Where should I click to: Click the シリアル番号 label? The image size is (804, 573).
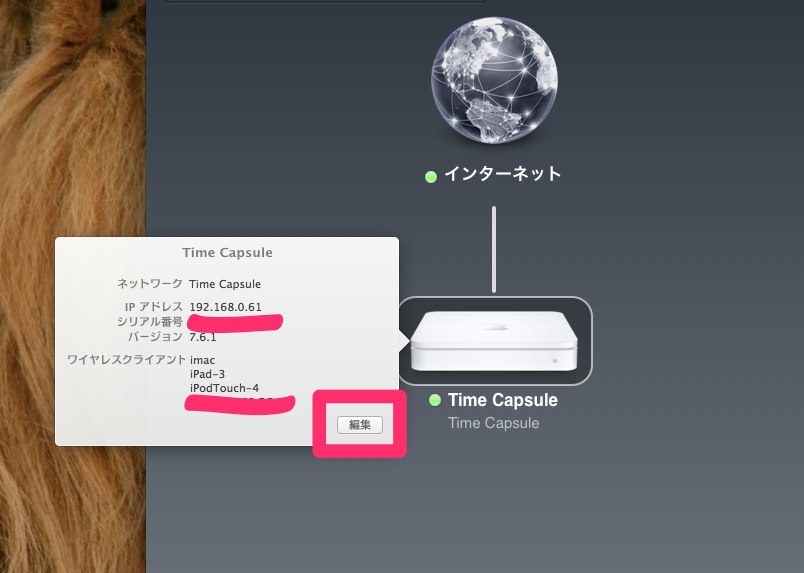(150, 322)
